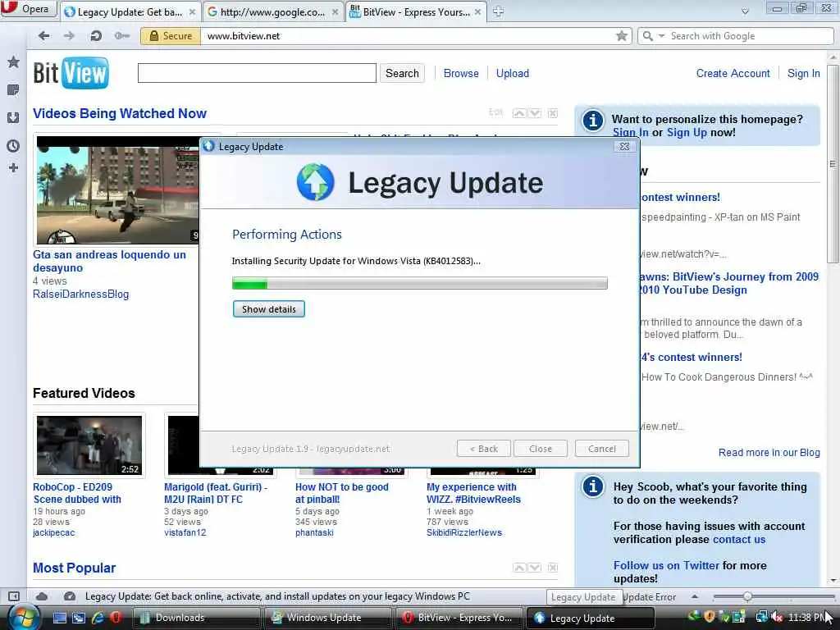840x630 pixels.
Task: Go forward with the browser forward arrow
Action: (x=69, y=36)
